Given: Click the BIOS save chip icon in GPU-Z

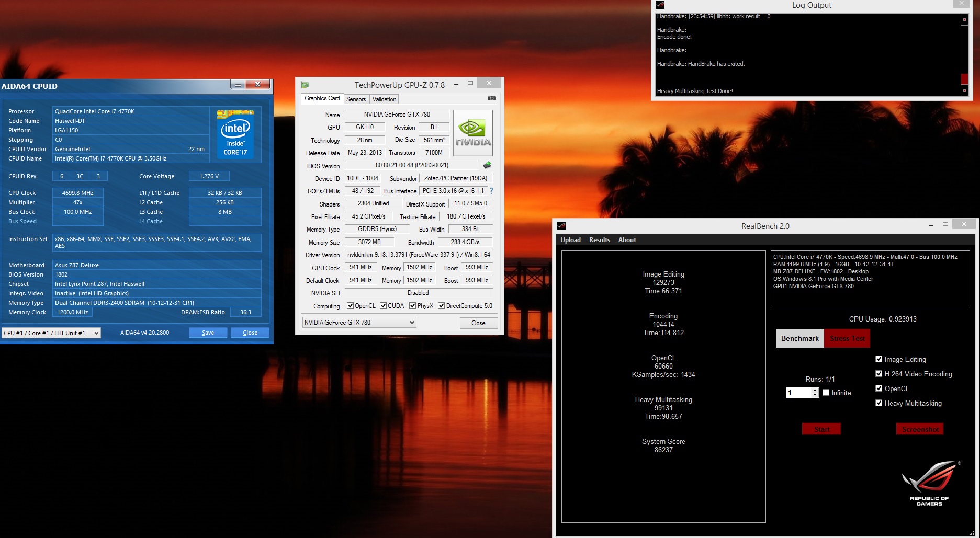Looking at the screenshot, I should pyautogui.click(x=487, y=165).
